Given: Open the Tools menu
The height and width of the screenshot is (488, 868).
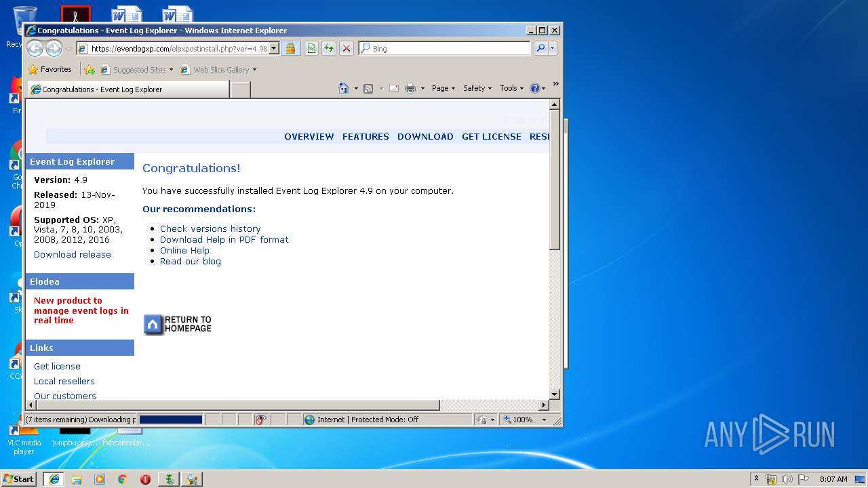Looking at the screenshot, I should click(x=512, y=88).
